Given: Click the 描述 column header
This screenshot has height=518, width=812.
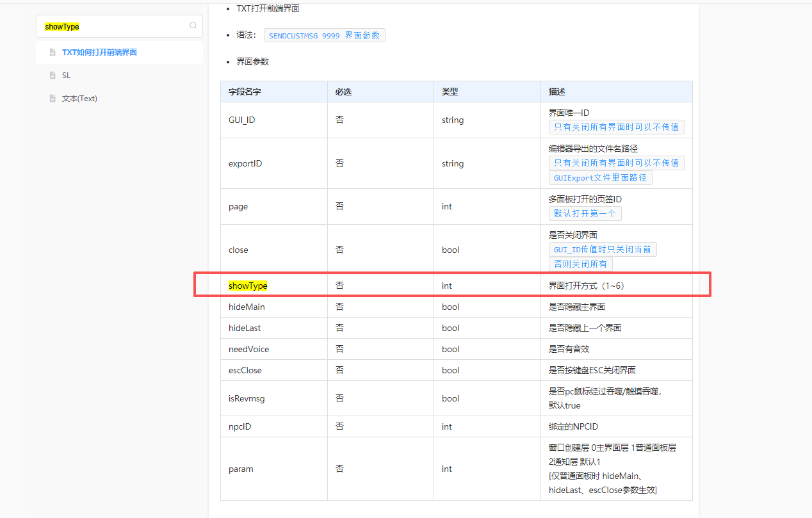Looking at the screenshot, I should (x=556, y=92).
